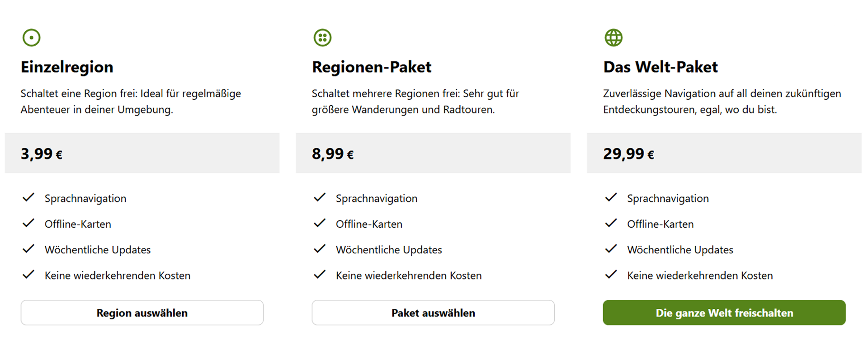Viewport: 868px width, 350px height.
Task: Click checkmark beside Welt-Paket Sprachnavigation
Action: point(611,197)
